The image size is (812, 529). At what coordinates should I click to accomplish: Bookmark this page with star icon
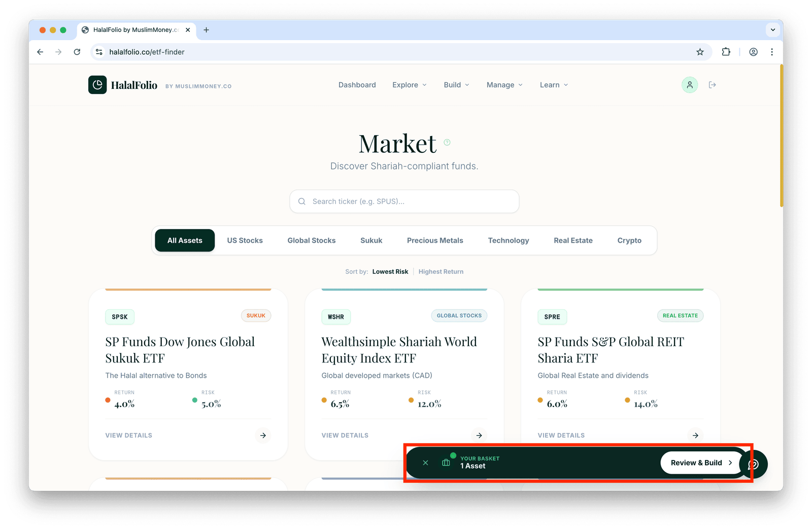pos(700,52)
